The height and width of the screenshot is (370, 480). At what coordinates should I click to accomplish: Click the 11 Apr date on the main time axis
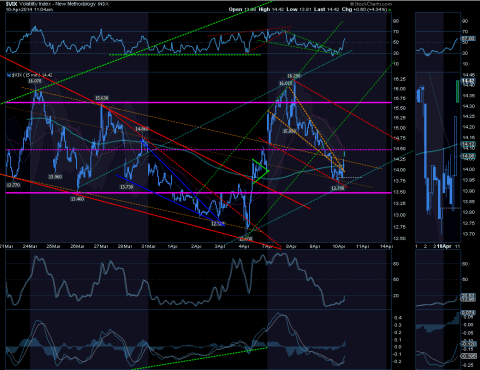click(x=363, y=246)
